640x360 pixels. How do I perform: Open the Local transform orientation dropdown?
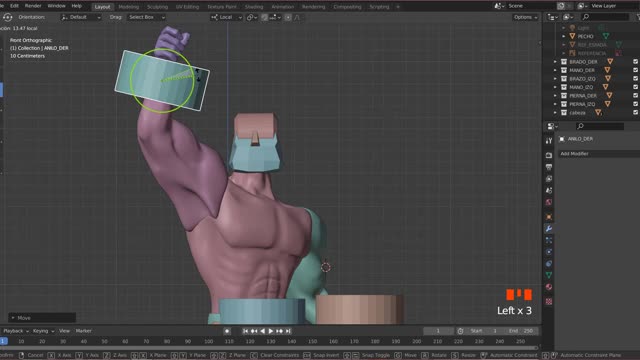[x=227, y=17]
